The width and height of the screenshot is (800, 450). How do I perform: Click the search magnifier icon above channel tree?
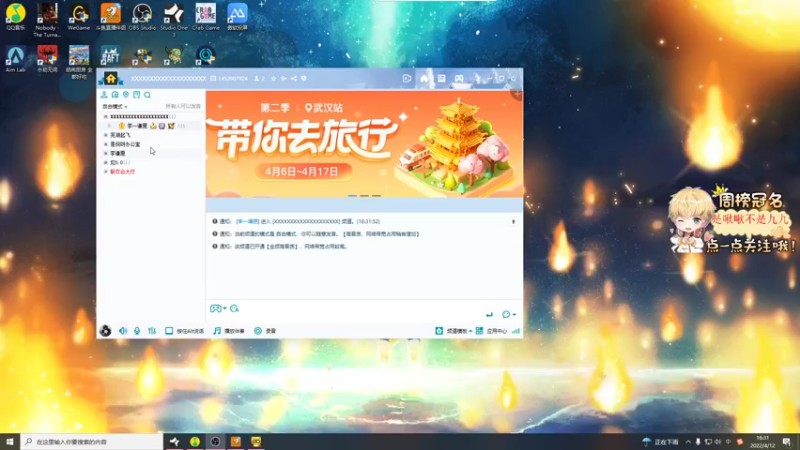click(147, 95)
